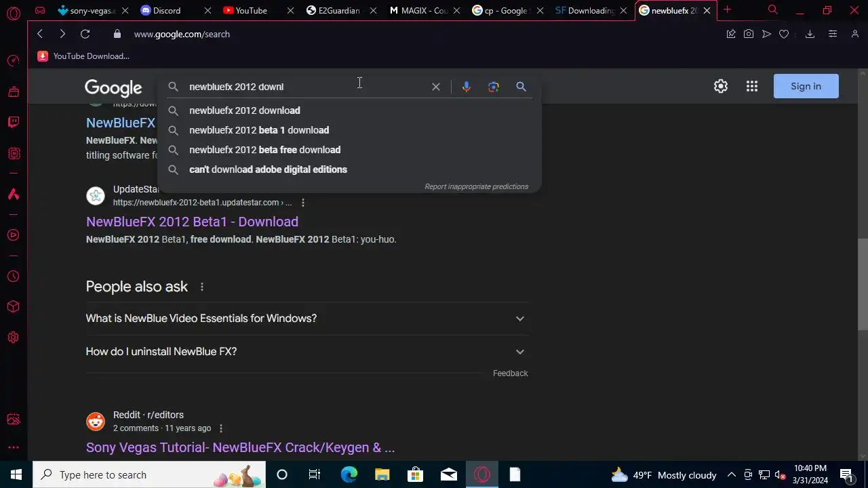This screenshot has width=868, height=488.
Task: Select suggestion 'newbluefx 2012 download'
Action: (x=349, y=110)
